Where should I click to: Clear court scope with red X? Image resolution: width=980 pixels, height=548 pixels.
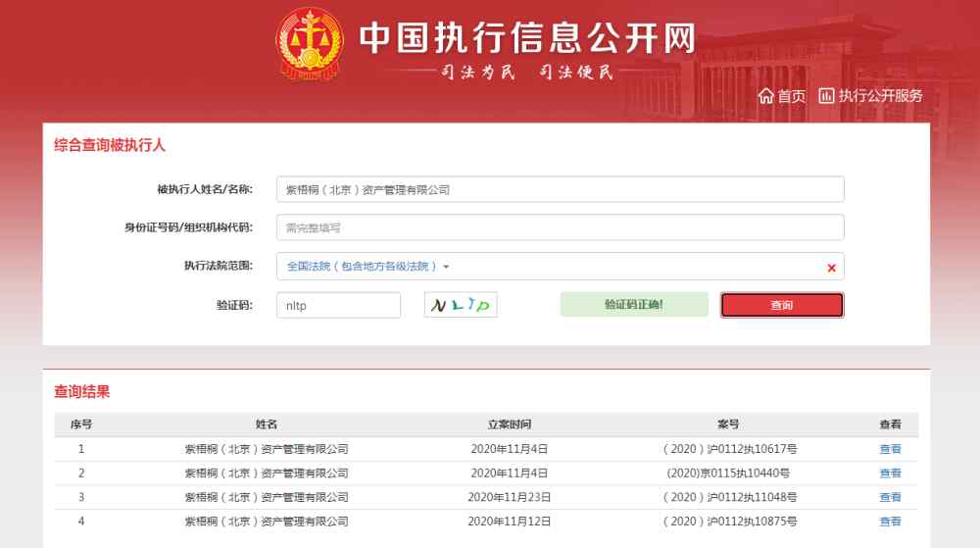click(831, 268)
